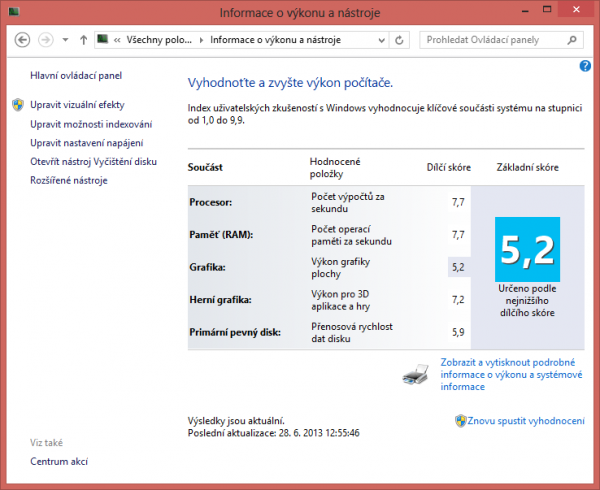Select the 'Procesor:' row label

[210, 202]
